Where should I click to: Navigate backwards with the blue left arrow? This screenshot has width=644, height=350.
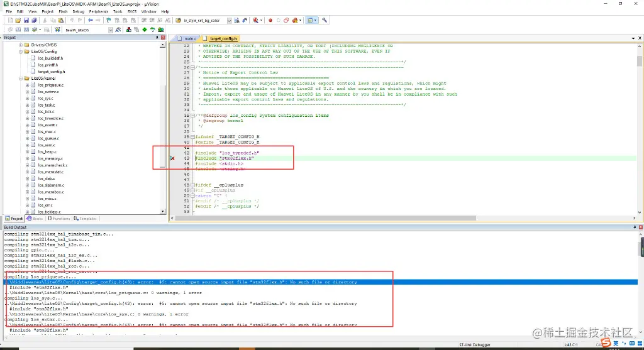pyautogui.click(x=91, y=20)
